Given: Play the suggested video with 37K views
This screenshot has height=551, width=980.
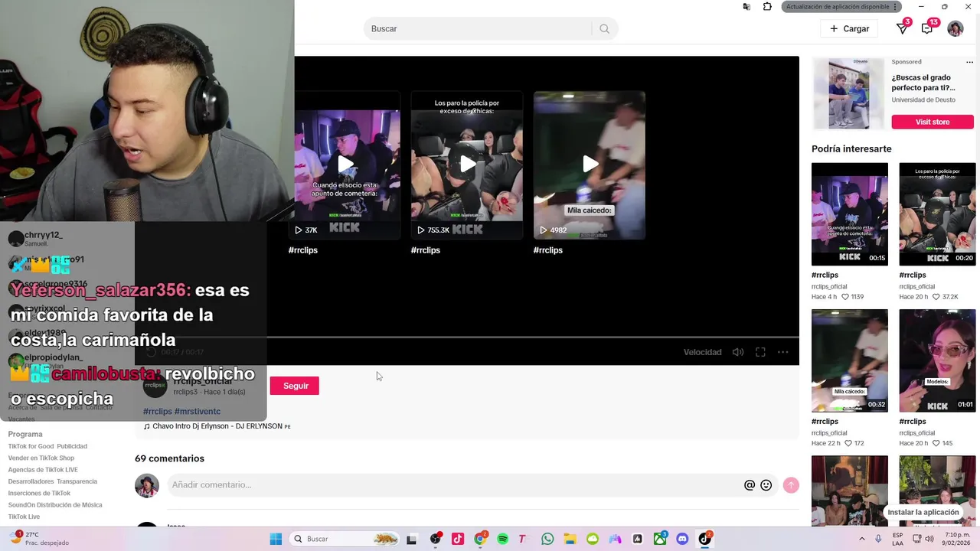Looking at the screenshot, I should (x=345, y=165).
